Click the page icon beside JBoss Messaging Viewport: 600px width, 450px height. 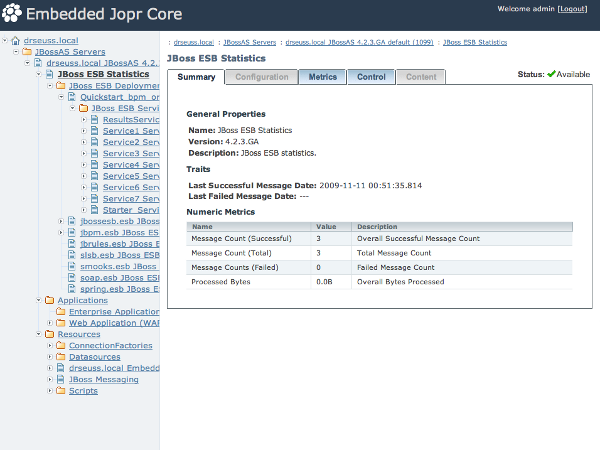(x=60, y=379)
